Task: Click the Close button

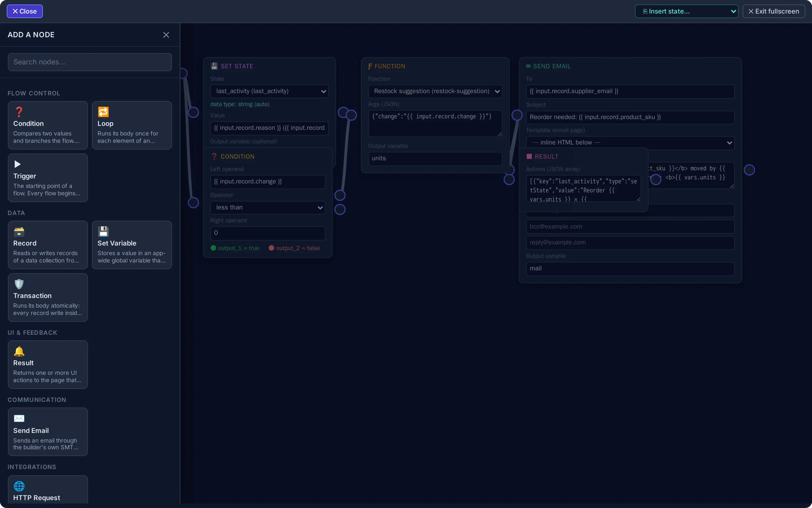Action: (x=25, y=11)
